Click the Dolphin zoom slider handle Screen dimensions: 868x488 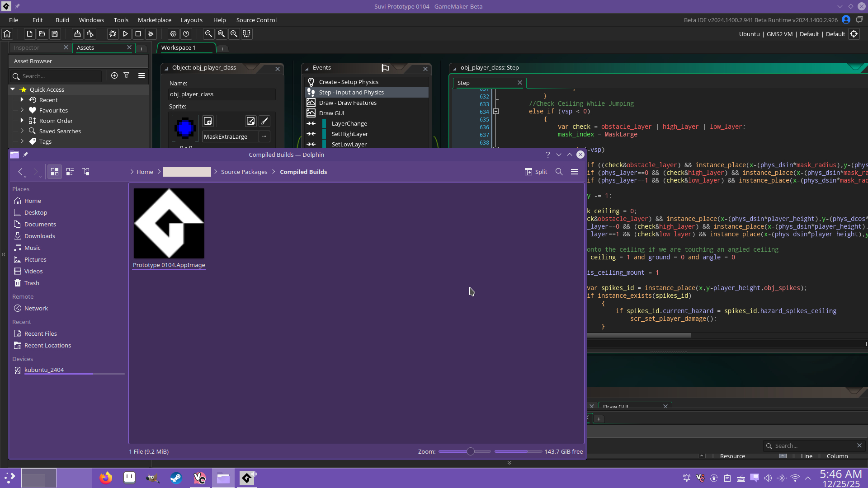470,451
